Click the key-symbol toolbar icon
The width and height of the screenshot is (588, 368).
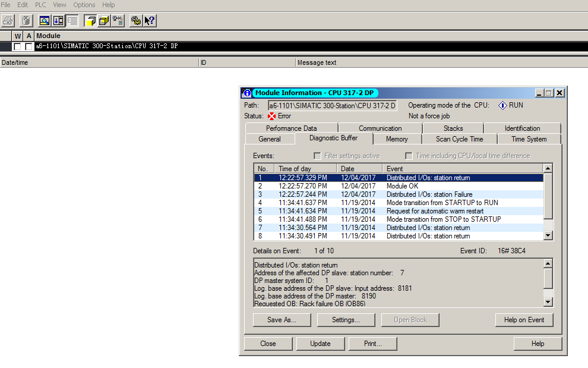pyautogui.click(x=118, y=21)
